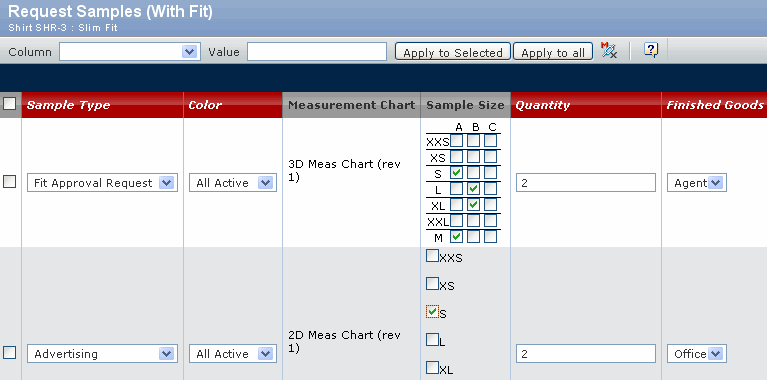Click the Quantity field in first row

click(586, 183)
